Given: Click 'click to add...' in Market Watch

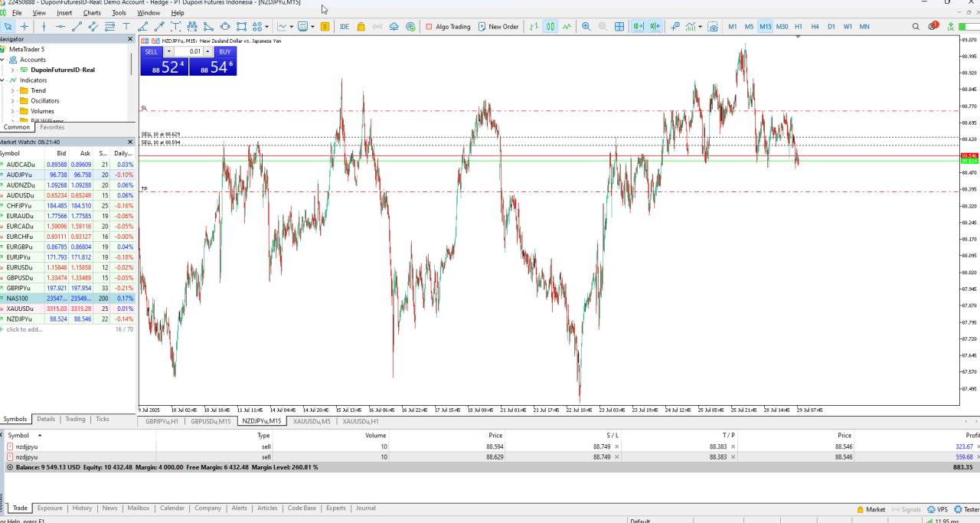Looking at the screenshot, I should [x=24, y=329].
